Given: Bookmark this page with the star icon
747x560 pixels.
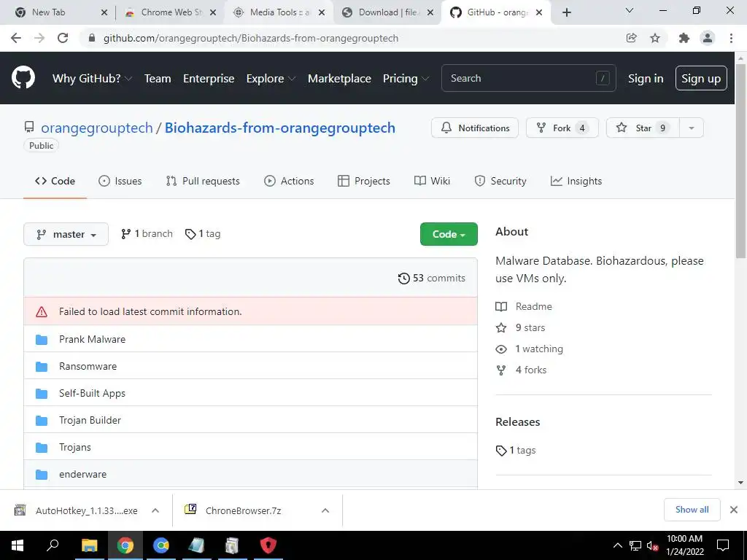Looking at the screenshot, I should tap(655, 38).
